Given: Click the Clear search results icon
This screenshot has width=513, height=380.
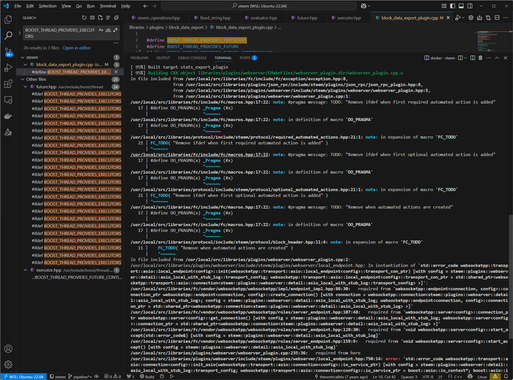Looking at the screenshot, I should click(x=92, y=18).
